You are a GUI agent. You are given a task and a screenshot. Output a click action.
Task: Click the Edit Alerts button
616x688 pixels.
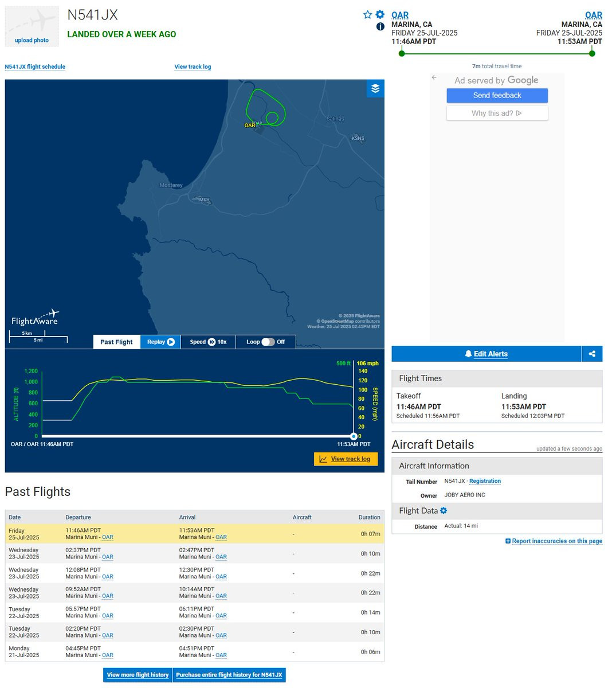pos(486,354)
